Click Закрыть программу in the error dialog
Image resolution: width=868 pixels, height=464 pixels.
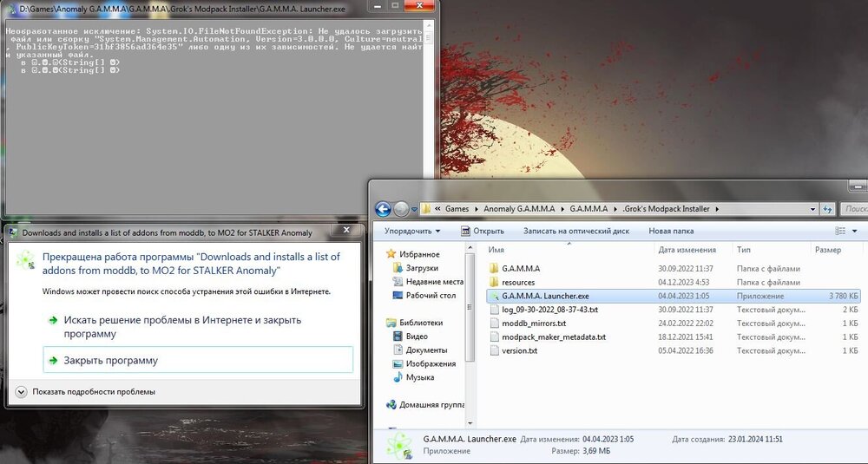point(110,360)
